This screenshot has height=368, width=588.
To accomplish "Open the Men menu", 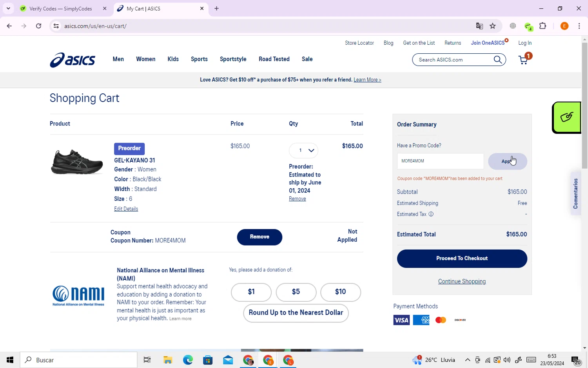I will click(118, 59).
